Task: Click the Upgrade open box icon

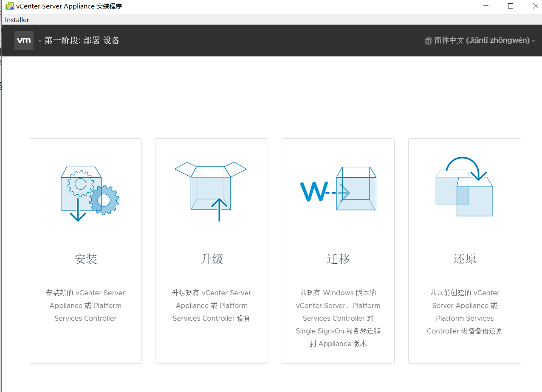Action: click(x=211, y=192)
